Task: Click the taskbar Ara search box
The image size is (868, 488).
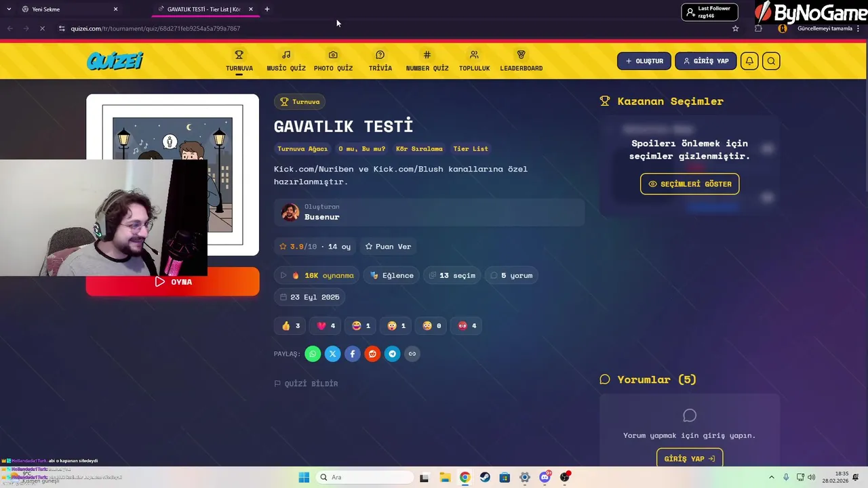Action: click(365, 478)
